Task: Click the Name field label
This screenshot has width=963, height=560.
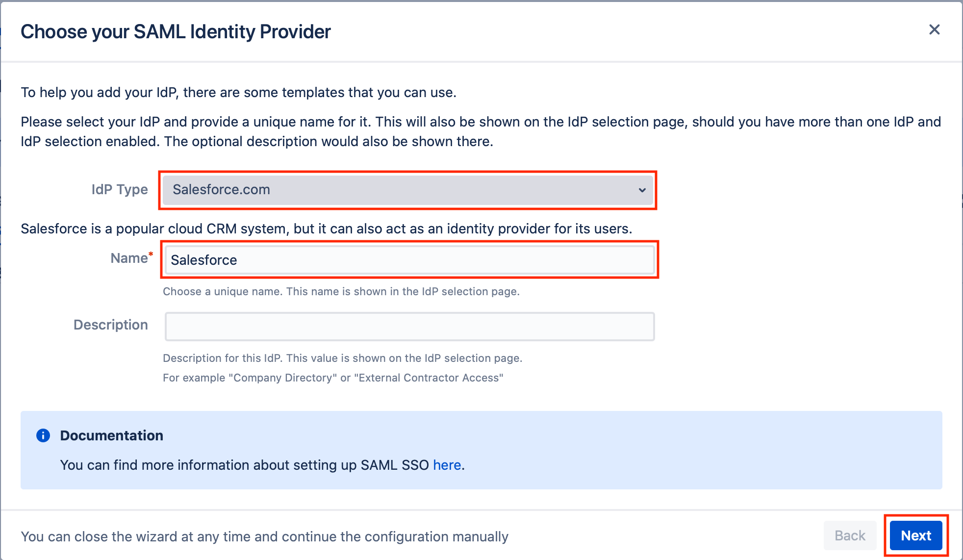Action: [129, 258]
